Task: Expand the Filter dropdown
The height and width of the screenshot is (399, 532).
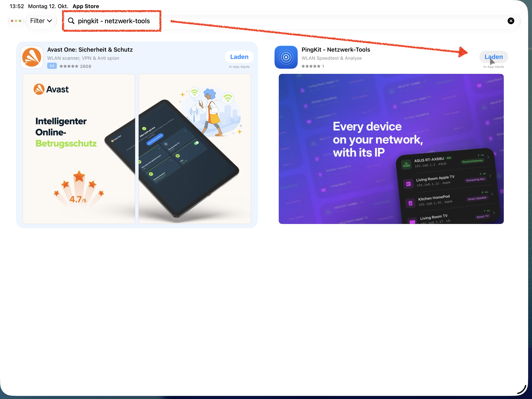Action: (x=41, y=21)
